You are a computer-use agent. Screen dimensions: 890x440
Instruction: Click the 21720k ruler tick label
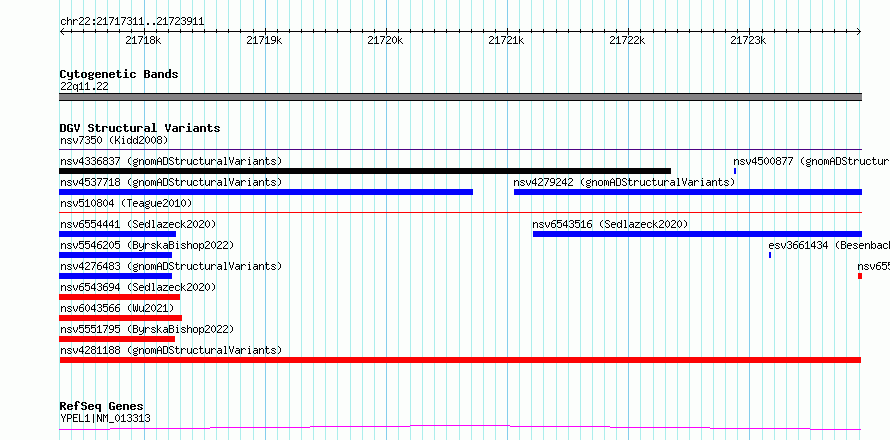pos(385,40)
